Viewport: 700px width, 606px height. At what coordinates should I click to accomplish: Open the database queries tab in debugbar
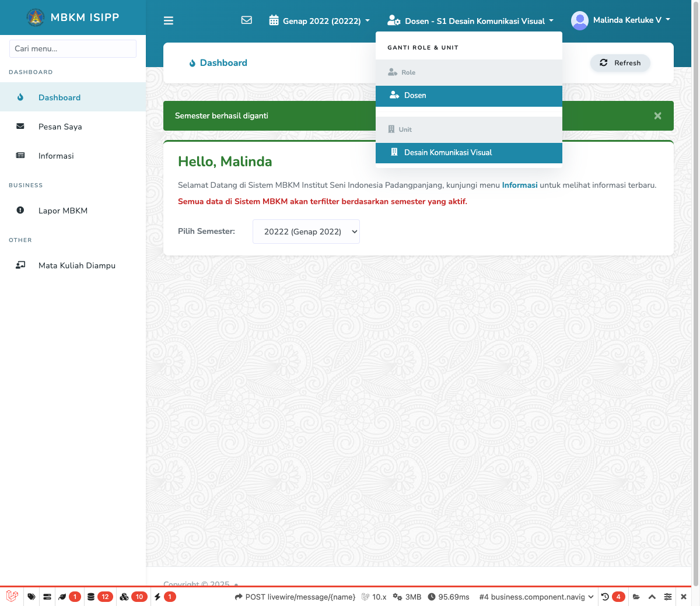coord(99,597)
